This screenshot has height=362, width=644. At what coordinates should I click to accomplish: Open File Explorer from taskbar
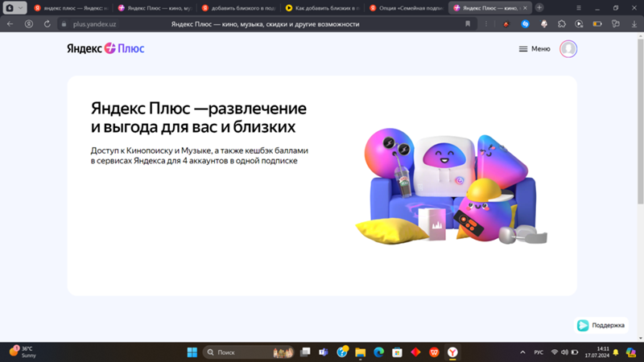pyautogui.click(x=360, y=352)
